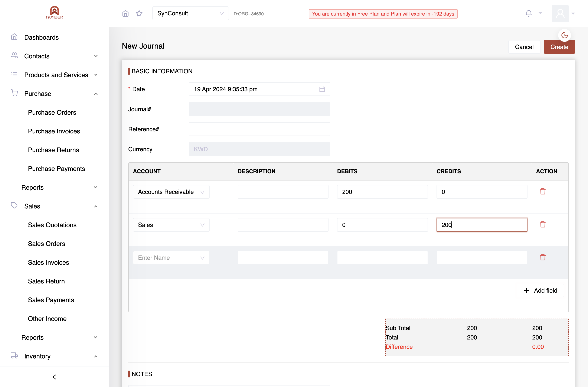This screenshot has height=387, width=588.
Task: Click Sales row Credits field
Action: pos(482,225)
